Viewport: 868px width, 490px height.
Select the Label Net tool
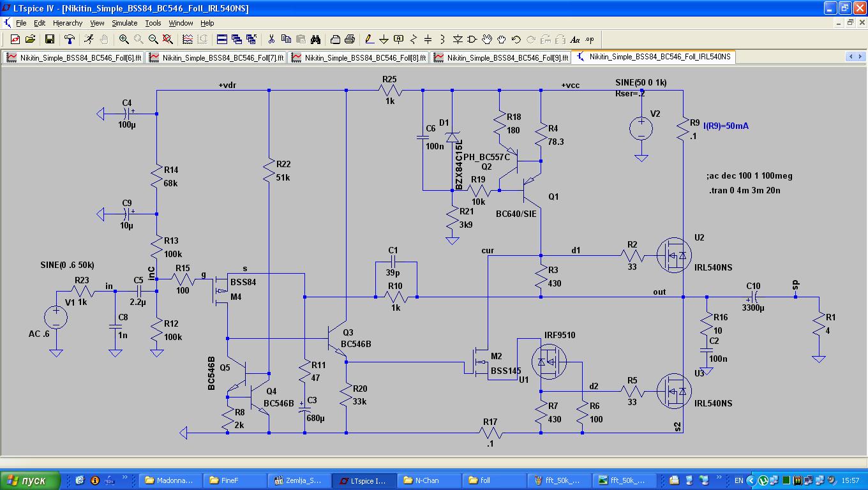399,40
